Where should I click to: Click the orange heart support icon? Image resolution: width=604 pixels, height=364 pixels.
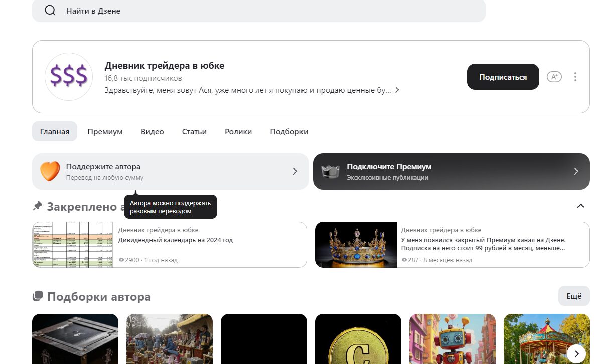pos(50,171)
